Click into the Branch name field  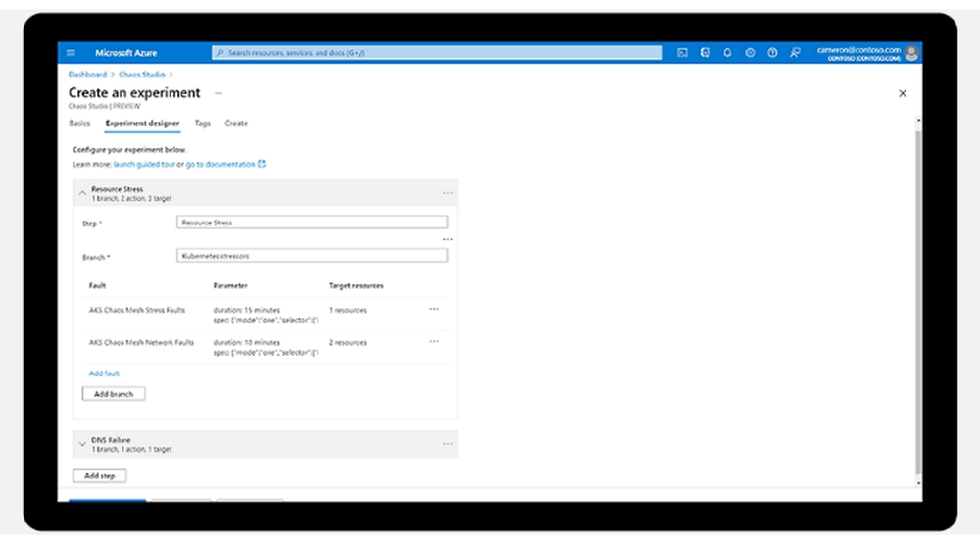(312, 256)
